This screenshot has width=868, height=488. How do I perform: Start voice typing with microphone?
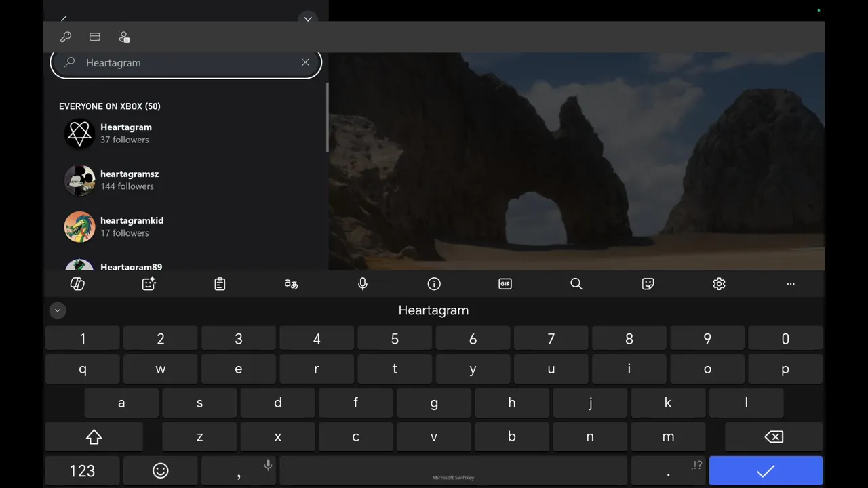pyautogui.click(x=363, y=284)
